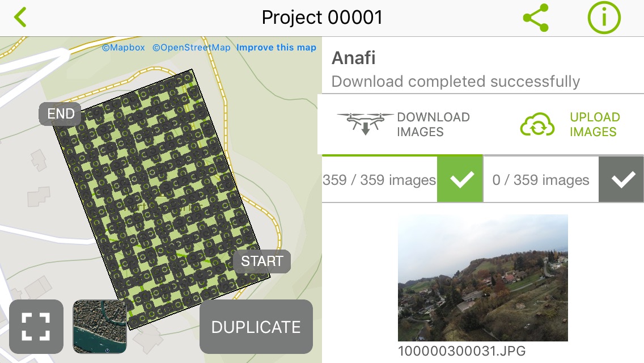Select the START flight marker
The width and height of the screenshot is (644, 363).
tap(261, 261)
